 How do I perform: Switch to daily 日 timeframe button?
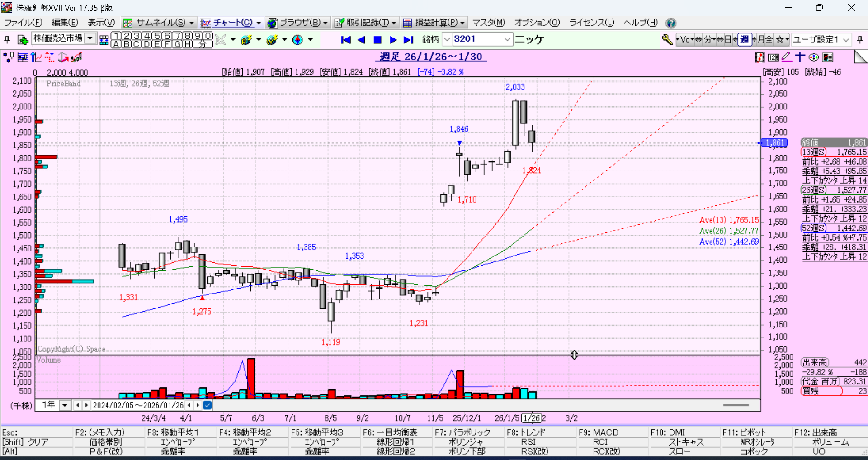tap(728, 40)
